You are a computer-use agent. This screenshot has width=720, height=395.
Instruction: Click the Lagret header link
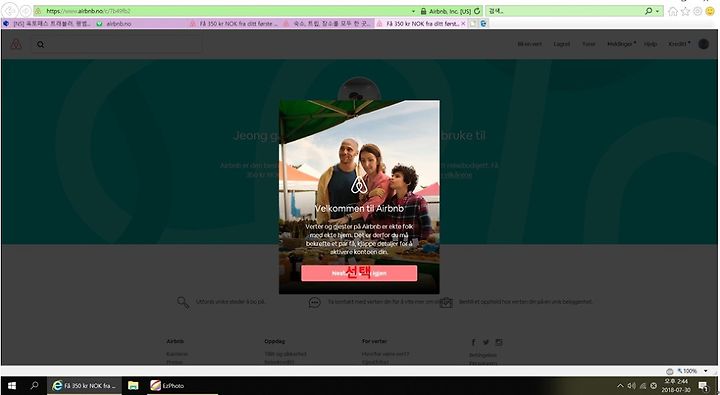click(x=561, y=44)
